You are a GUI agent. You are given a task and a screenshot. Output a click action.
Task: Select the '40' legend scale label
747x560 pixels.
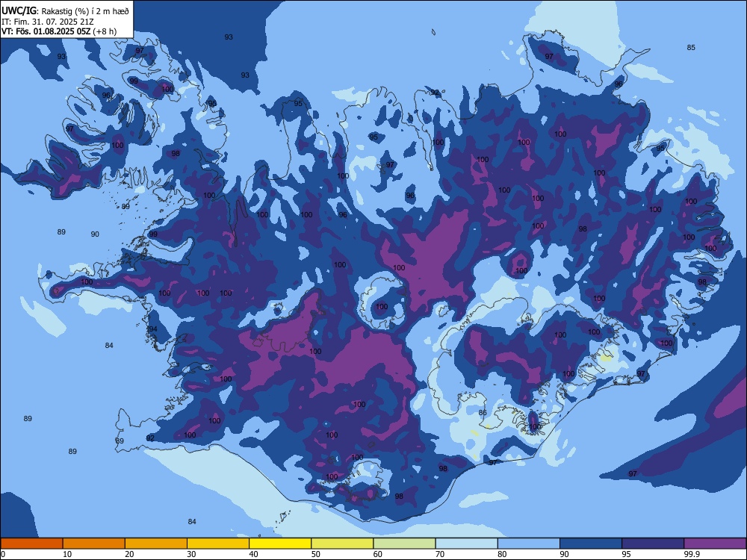[x=254, y=554]
